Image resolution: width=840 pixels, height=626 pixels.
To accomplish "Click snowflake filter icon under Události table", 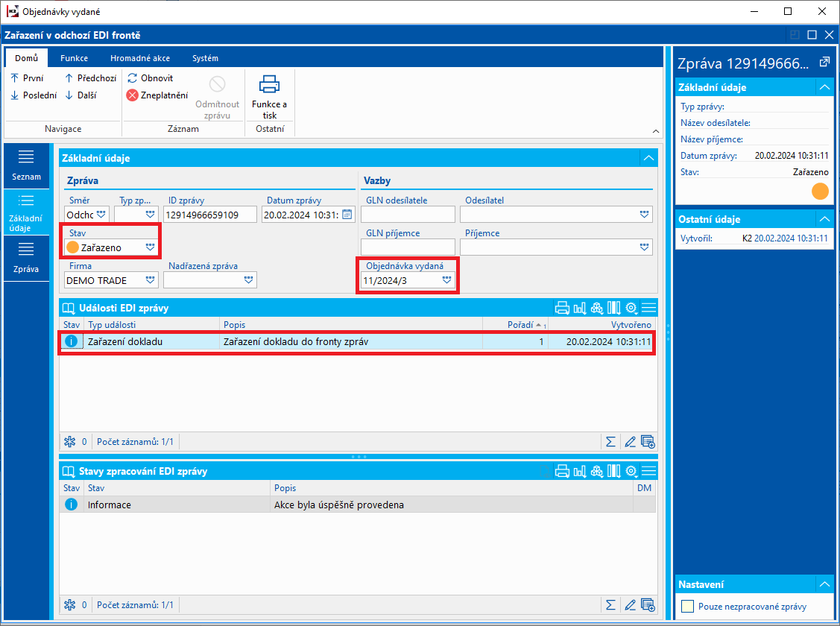I will [69, 442].
